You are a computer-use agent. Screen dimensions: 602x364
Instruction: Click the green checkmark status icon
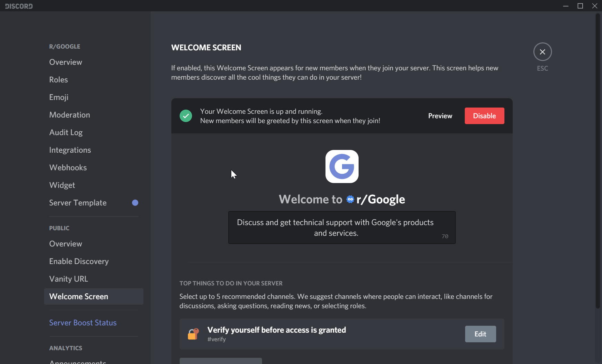click(x=186, y=116)
